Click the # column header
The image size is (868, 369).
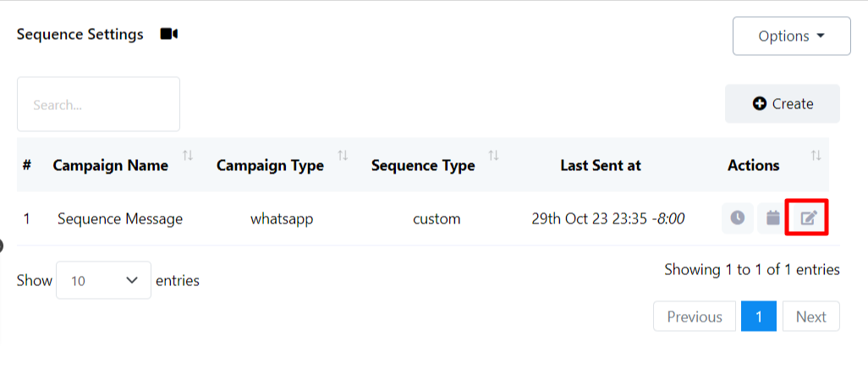(x=27, y=165)
